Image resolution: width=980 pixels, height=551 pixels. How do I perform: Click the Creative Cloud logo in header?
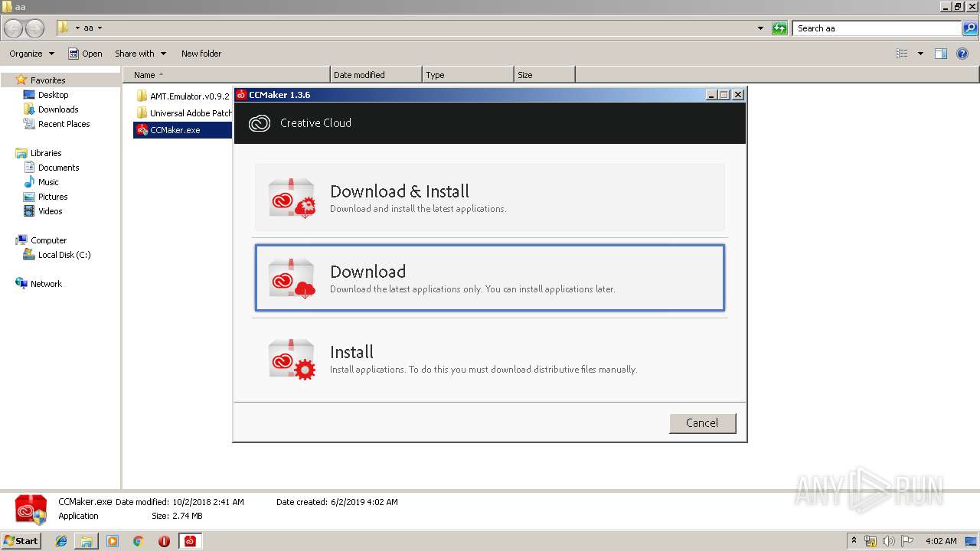[x=260, y=123]
